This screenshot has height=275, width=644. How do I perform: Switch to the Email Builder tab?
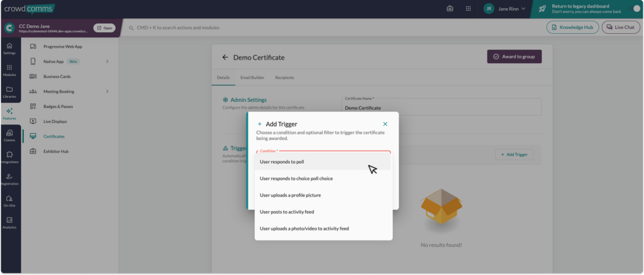point(252,78)
